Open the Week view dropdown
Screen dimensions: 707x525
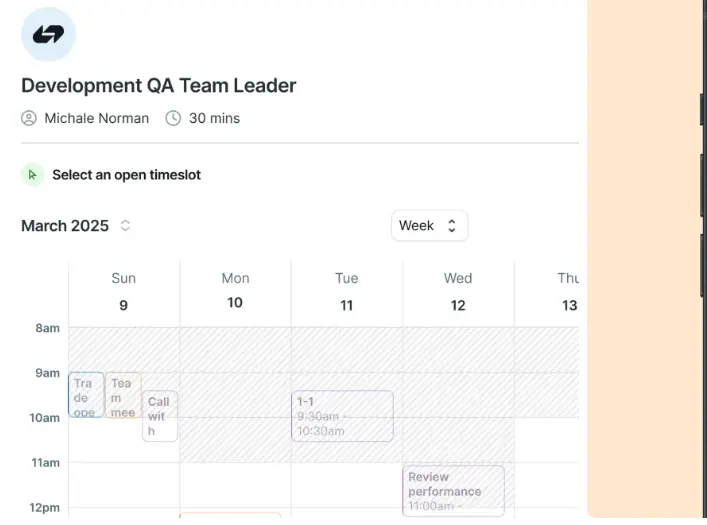[428, 226]
